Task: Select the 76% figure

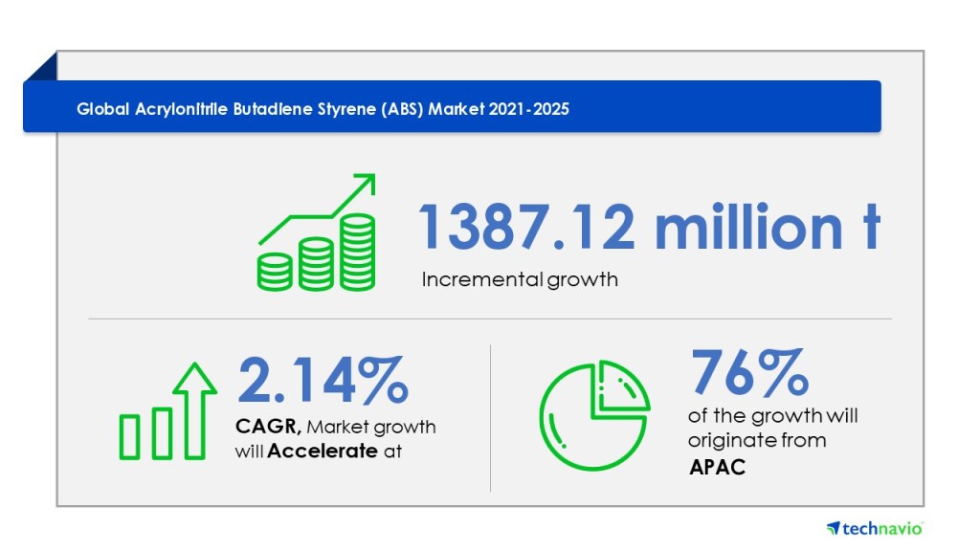Action: 749,372
